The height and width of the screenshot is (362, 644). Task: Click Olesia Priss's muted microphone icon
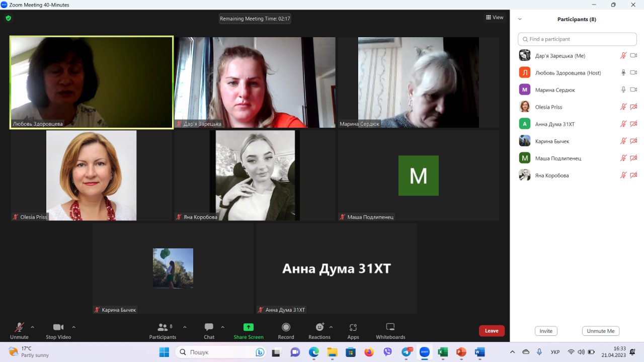pos(623,107)
